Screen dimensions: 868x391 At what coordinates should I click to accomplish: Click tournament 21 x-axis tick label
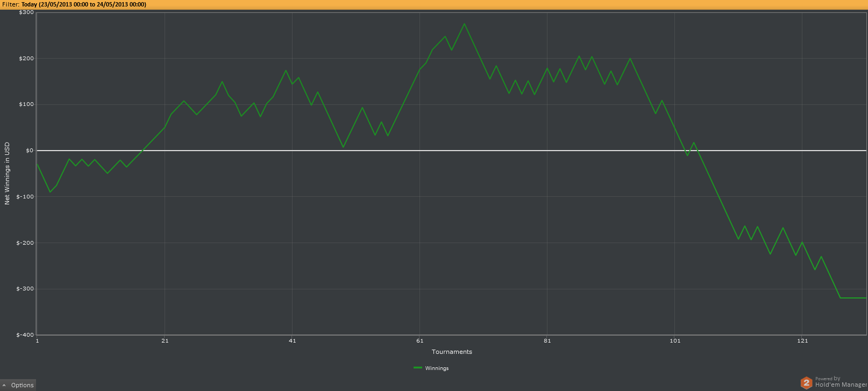tap(165, 340)
